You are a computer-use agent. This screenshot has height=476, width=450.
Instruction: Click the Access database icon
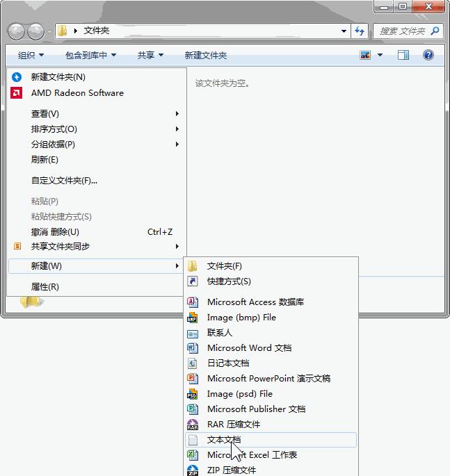[x=193, y=302]
